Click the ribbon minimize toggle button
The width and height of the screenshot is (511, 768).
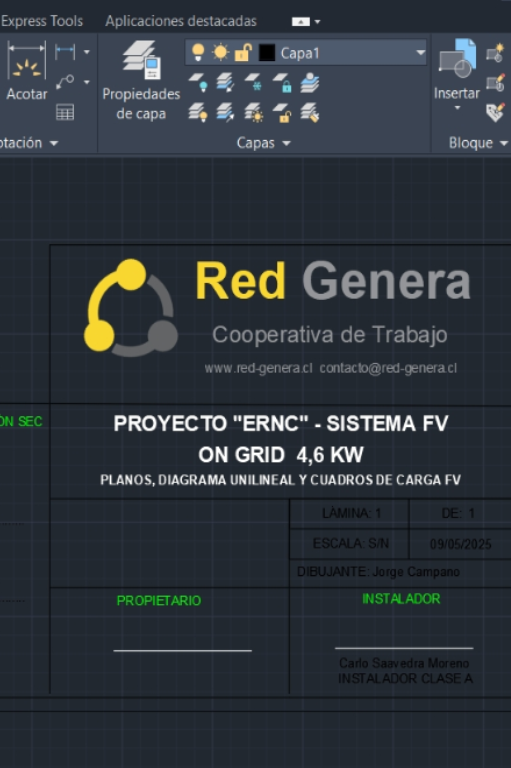click(x=301, y=22)
